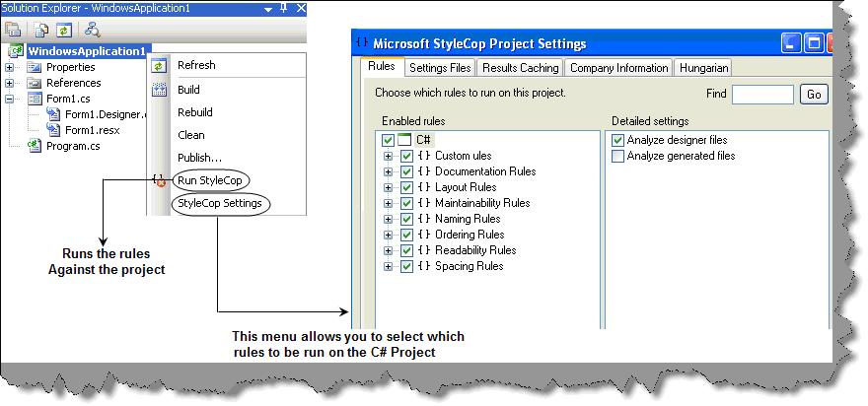Screen dimensions: 868x406
Task: Click the References folder icon in tree
Action: (x=35, y=84)
